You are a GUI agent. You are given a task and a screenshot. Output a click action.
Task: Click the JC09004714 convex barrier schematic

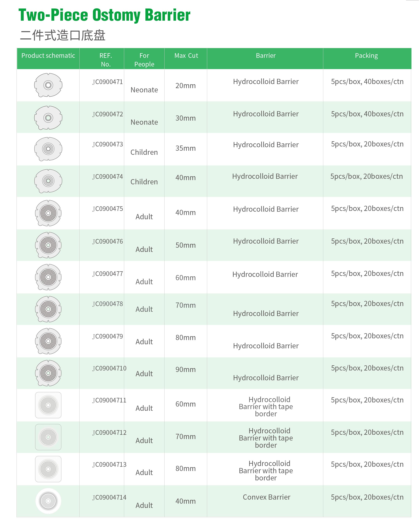[48, 501]
